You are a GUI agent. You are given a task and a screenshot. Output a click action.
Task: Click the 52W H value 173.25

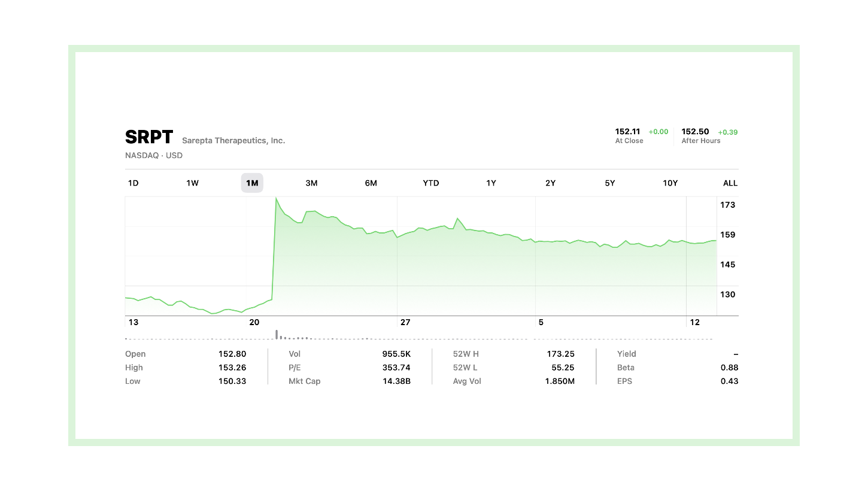560,354
